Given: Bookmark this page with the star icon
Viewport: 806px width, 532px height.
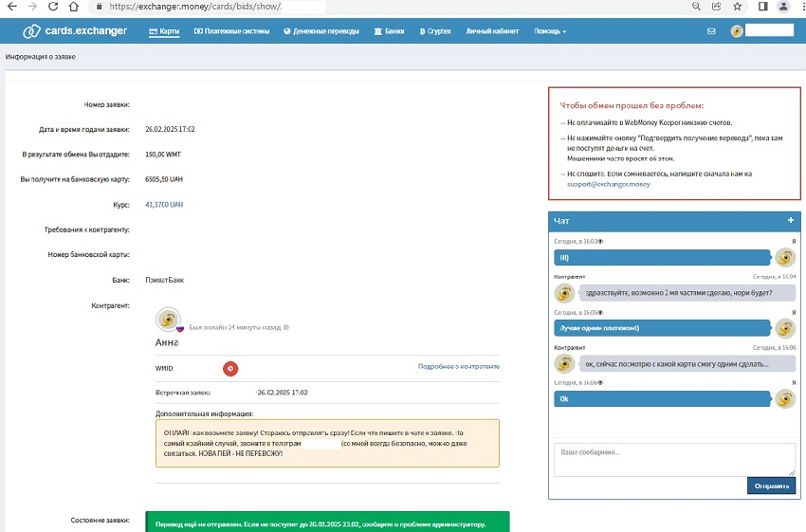Looking at the screenshot, I should click(737, 6).
